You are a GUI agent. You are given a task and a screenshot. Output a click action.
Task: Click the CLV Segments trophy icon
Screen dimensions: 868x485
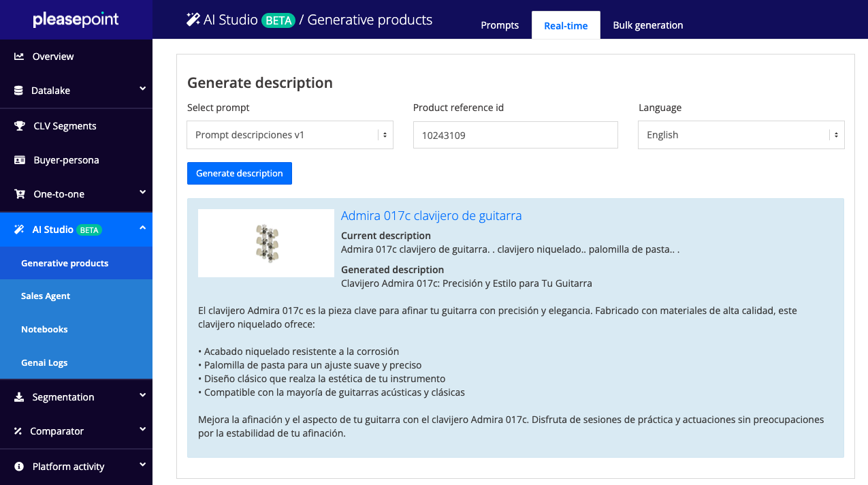pyautogui.click(x=20, y=126)
